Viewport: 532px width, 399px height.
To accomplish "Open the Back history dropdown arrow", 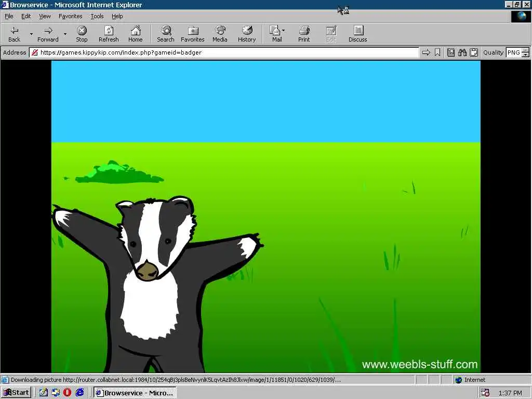I will point(31,34).
